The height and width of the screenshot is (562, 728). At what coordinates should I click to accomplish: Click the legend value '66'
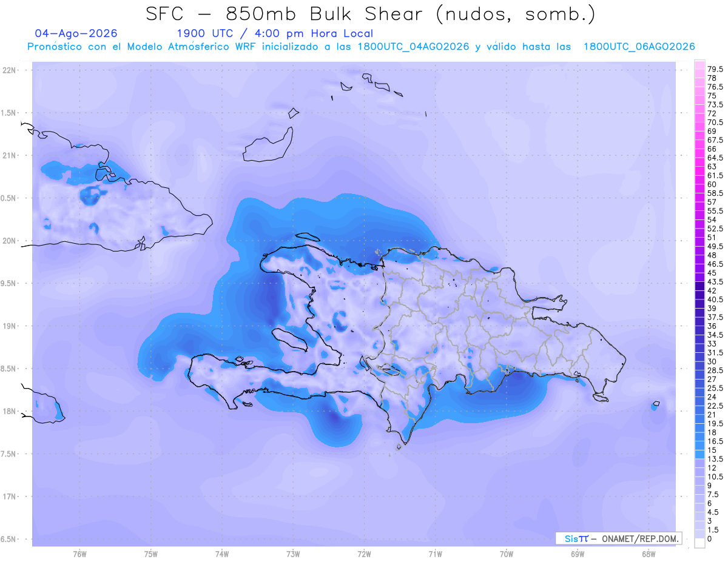pos(712,149)
